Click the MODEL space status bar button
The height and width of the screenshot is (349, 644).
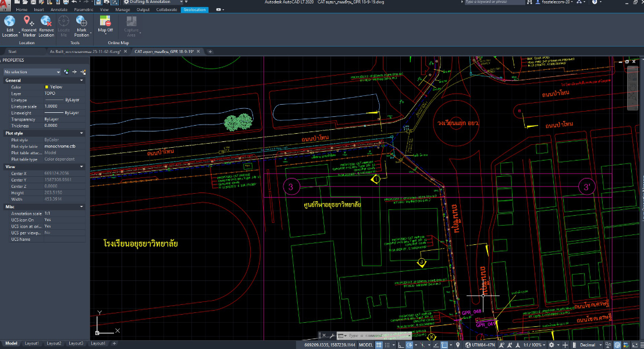[x=366, y=345]
